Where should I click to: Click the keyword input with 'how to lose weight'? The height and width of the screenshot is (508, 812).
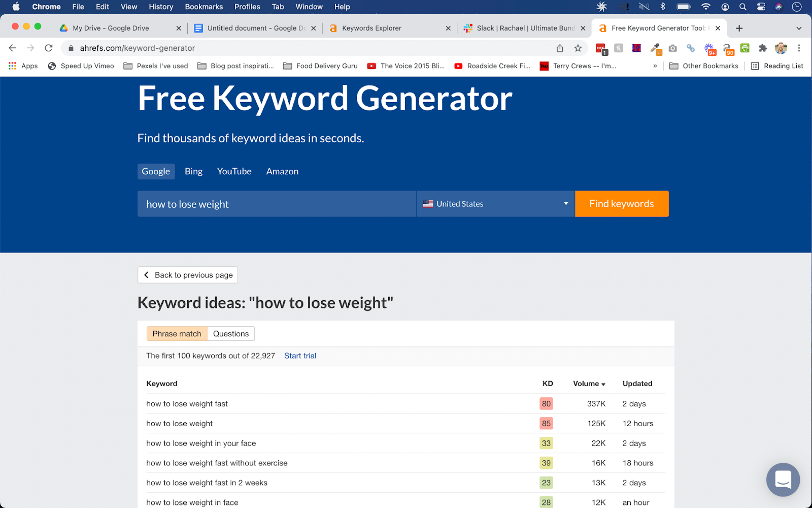click(x=277, y=204)
